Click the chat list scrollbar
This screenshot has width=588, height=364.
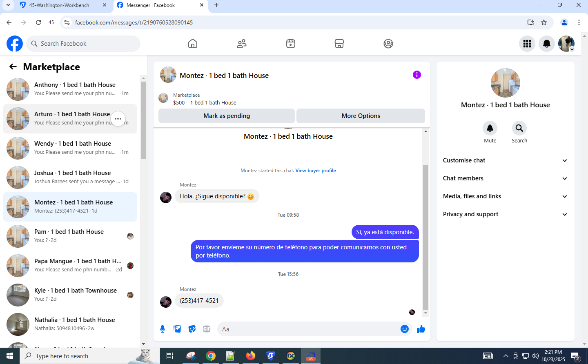[143, 120]
